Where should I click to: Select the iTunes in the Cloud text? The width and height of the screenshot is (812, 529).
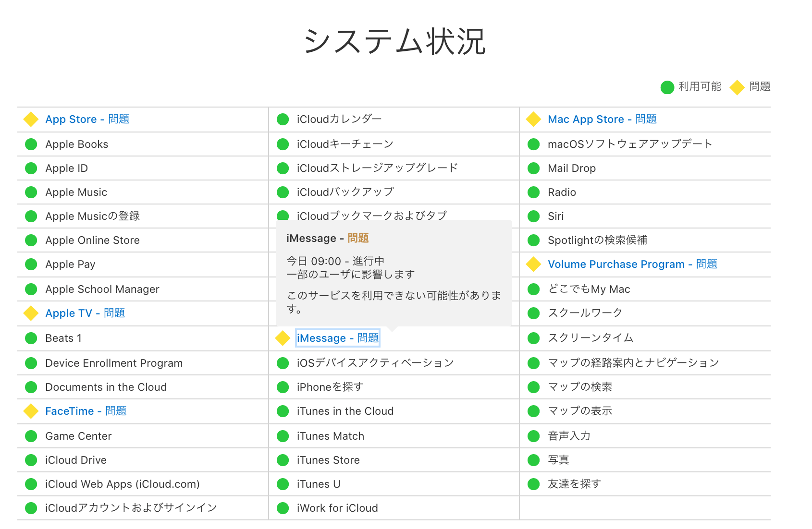point(345,411)
